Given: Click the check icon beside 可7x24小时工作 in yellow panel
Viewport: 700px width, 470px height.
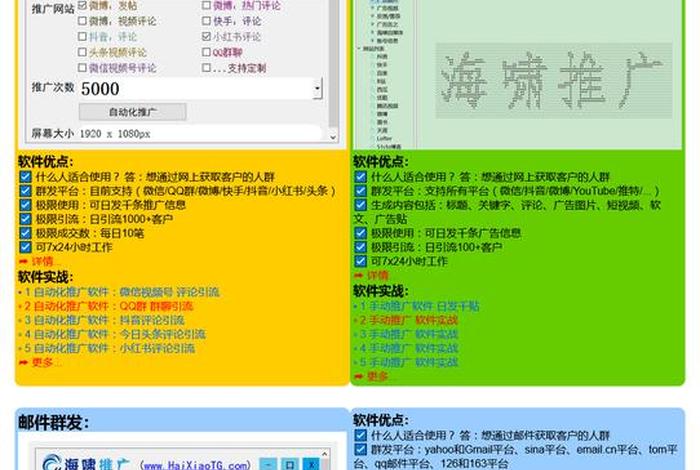Looking at the screenshot, I should click(25, 247).
